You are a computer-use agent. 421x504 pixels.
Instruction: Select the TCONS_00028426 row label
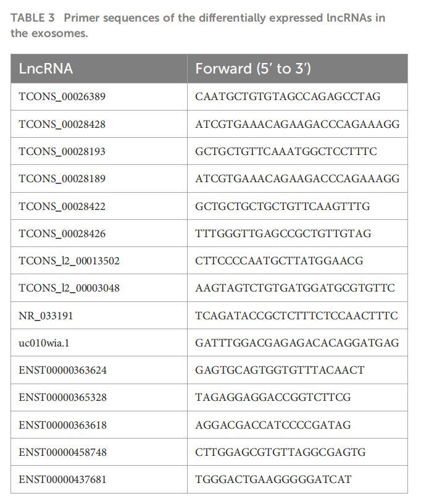pyautogui.click(x=62, y=233)
